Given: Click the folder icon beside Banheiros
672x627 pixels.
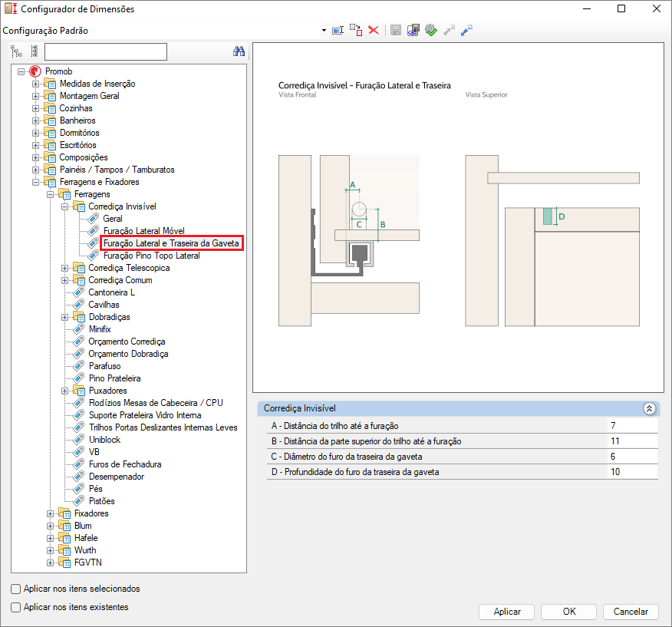Looking at the screenshot, I should pos(50,121).
